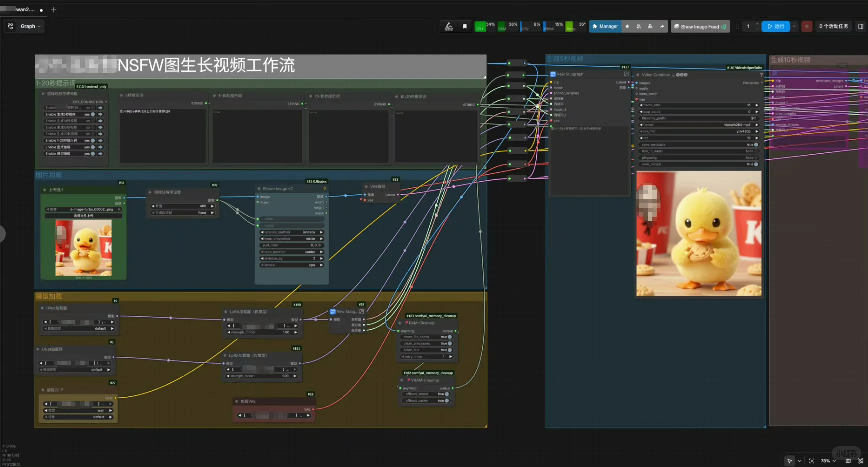Image resolution: width=868 pixels, height=467 pixels.
Task: Open upscale_method dropdown lanczos
Action: [292, 232]
